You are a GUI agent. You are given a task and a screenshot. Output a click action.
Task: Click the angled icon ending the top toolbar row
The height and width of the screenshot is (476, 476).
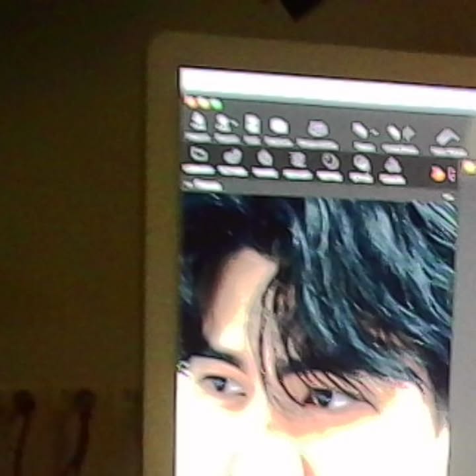(x=448, y=137)
